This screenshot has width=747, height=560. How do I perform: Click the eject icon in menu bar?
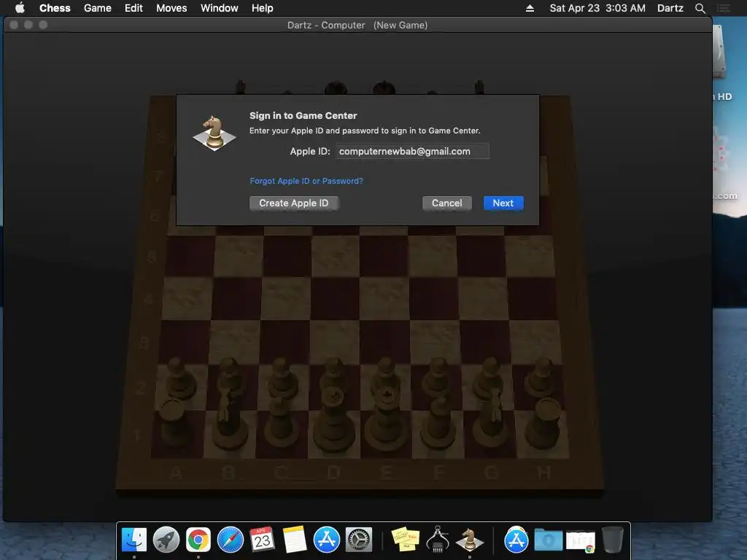530,8
